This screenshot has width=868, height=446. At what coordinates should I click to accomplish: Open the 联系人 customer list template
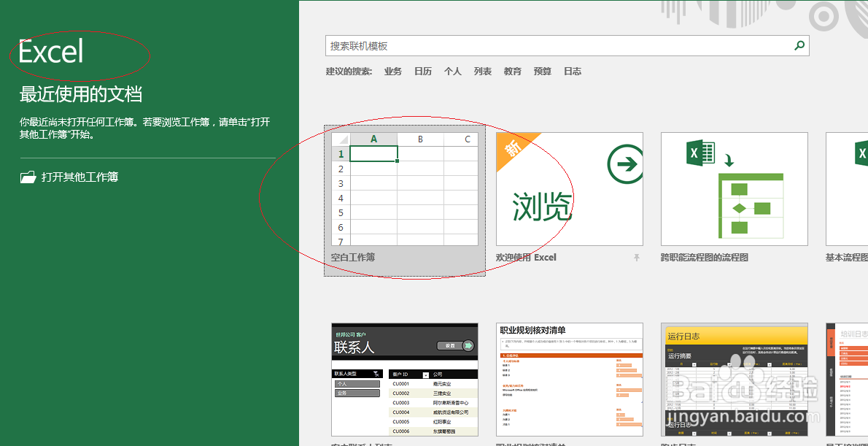tap(405, 380)
